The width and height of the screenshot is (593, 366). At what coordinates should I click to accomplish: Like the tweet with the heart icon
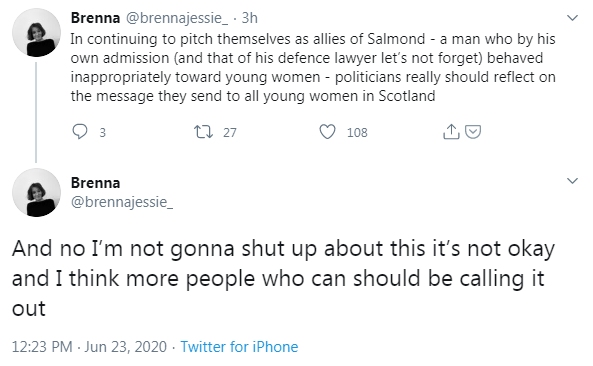(x=328, y=132)
